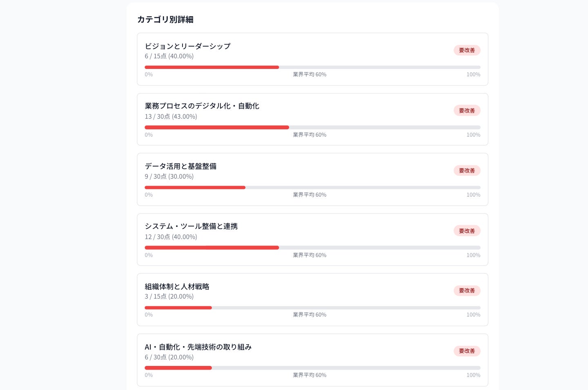
Task: Click the 組織体制と人材戦略 progress bar
Action: [312, 308]
